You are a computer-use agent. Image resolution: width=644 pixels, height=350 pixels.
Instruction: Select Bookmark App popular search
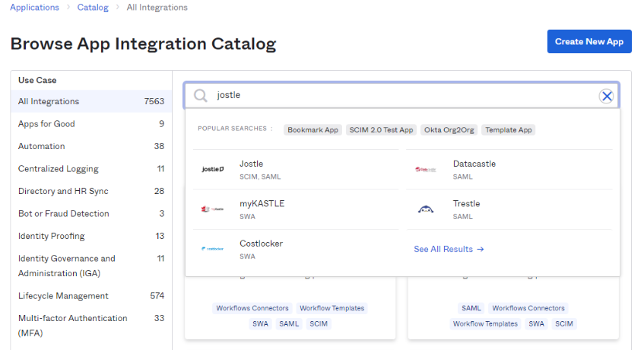(312, 130)
